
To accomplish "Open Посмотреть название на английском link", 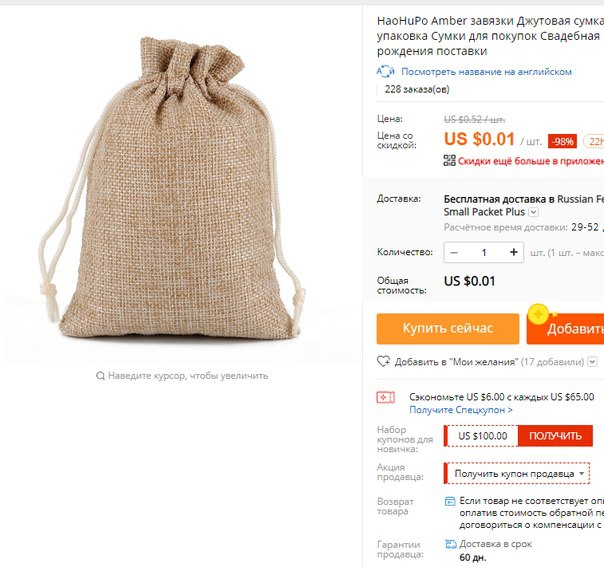I will (487, 72).
